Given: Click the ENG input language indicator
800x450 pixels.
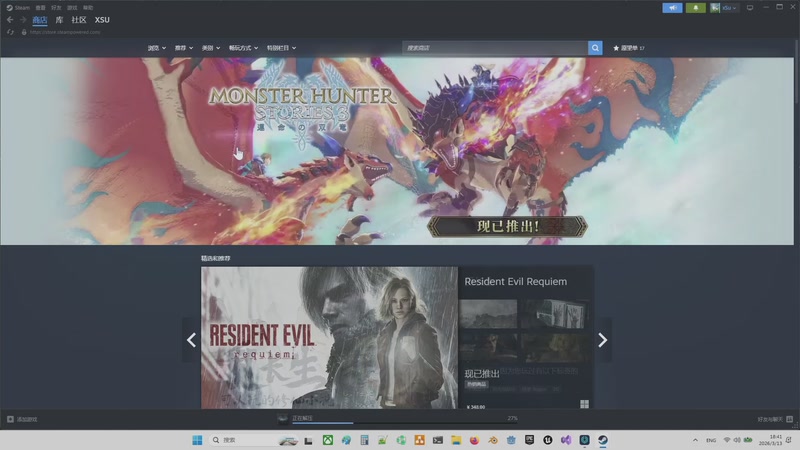Looking at the screenshot, I should 711,440.
